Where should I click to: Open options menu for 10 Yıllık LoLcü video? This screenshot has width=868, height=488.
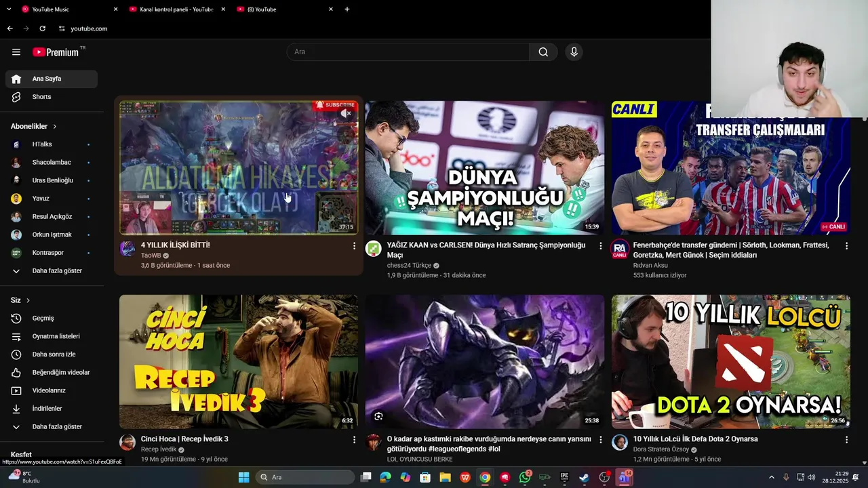pyautogui.click(x=846, y=440)
